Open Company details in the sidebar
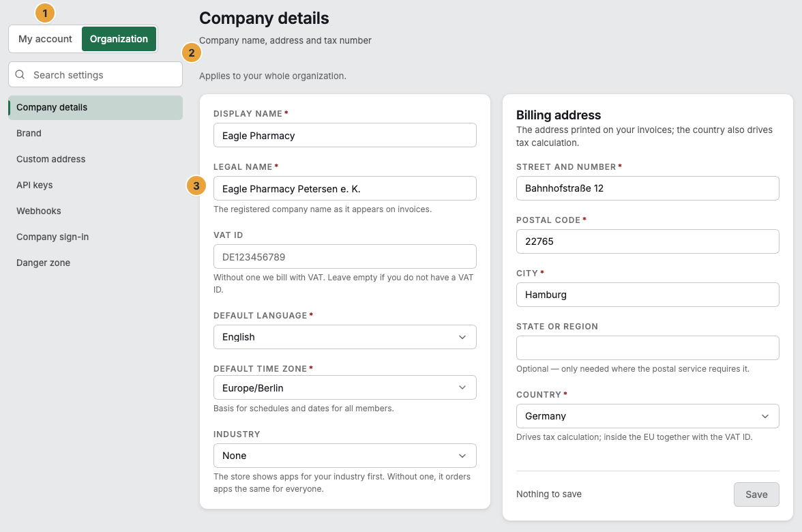Image resolution: width=802 pixels, height=532 pixels. pyautogui.click(x=95, y=108)
